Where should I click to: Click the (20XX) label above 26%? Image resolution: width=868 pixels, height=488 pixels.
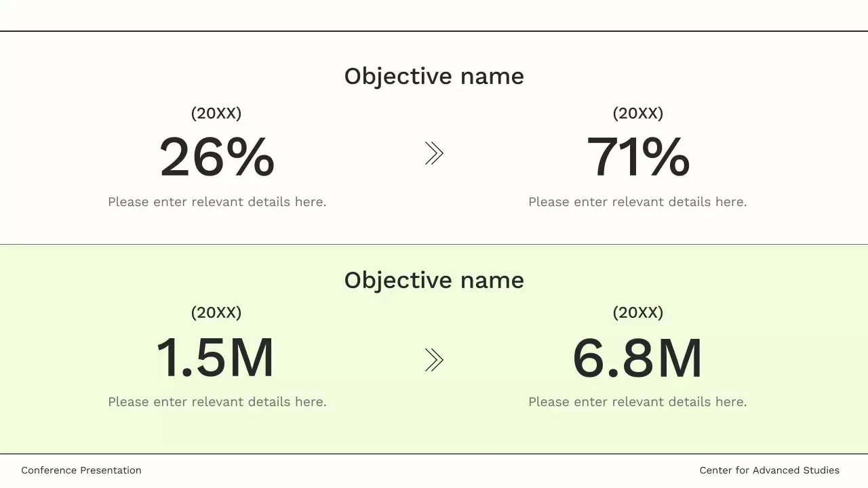(216, 113)
